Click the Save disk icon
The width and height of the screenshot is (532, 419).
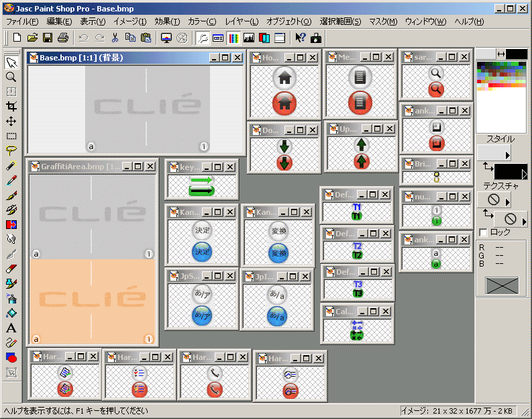click(x=48, y=38)
